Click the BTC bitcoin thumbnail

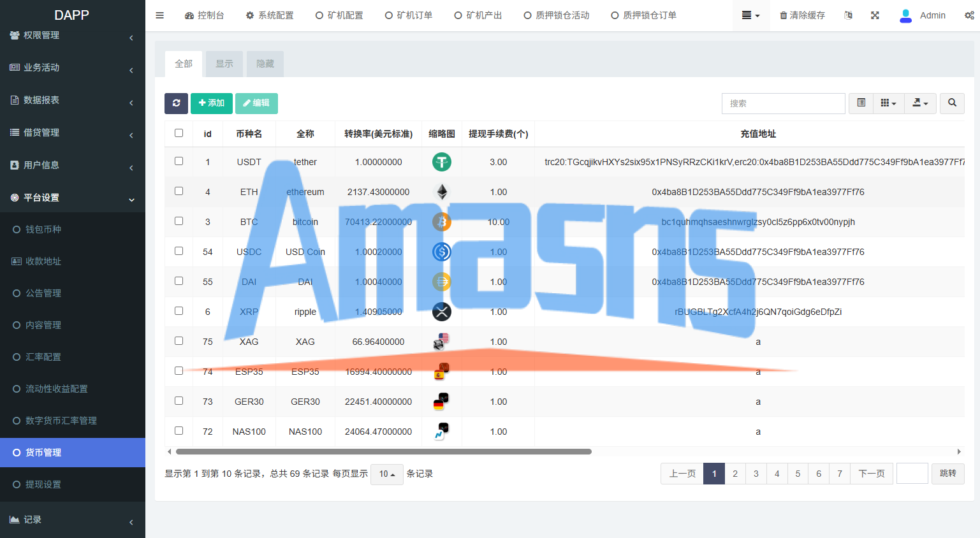[442, 222]
